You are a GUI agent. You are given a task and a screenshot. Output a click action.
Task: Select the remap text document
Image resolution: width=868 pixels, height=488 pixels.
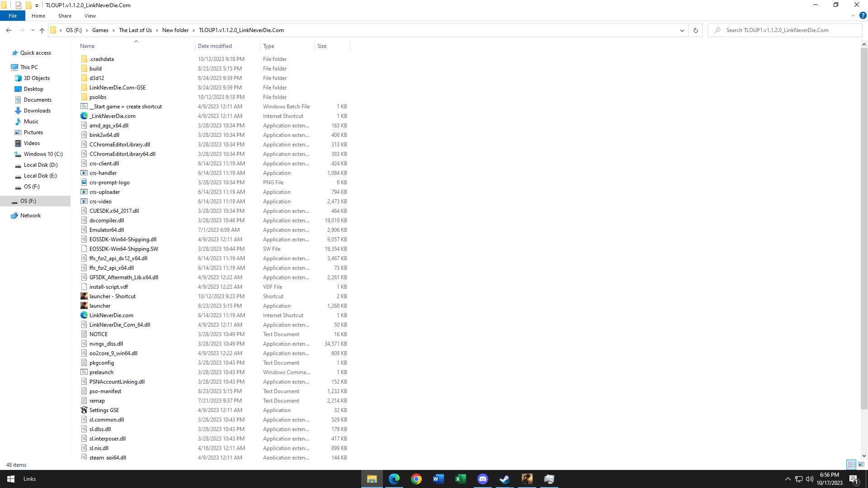[97, 401]
